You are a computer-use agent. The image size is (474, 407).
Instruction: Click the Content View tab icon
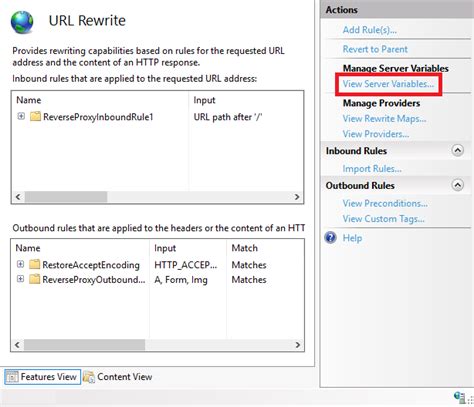pyautogui.click(x=89, y=377)
